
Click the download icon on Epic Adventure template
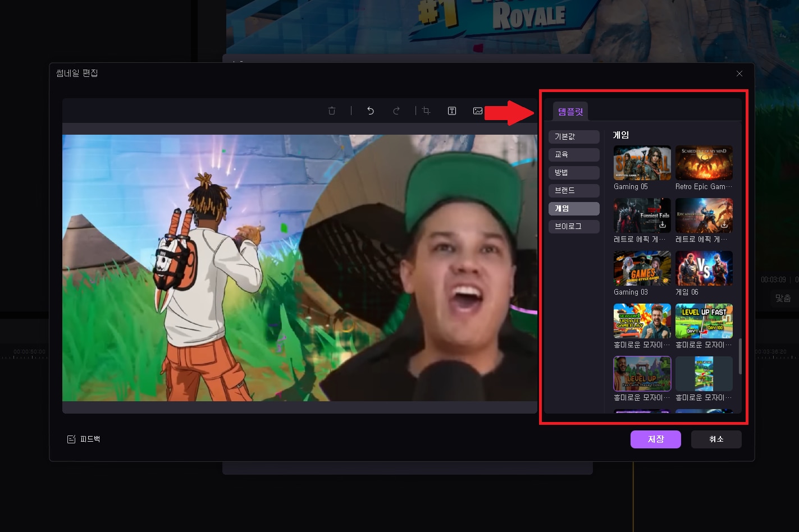tap(724, 225)
